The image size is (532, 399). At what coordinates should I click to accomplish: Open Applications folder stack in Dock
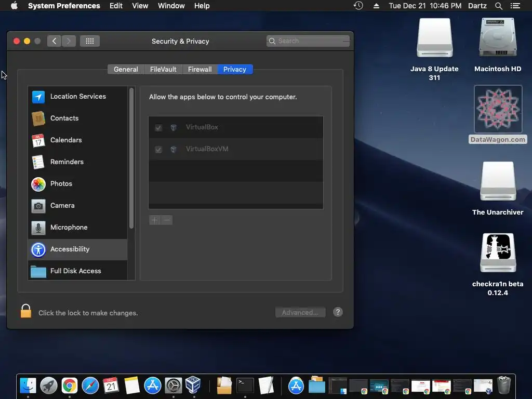coord(296,385)
